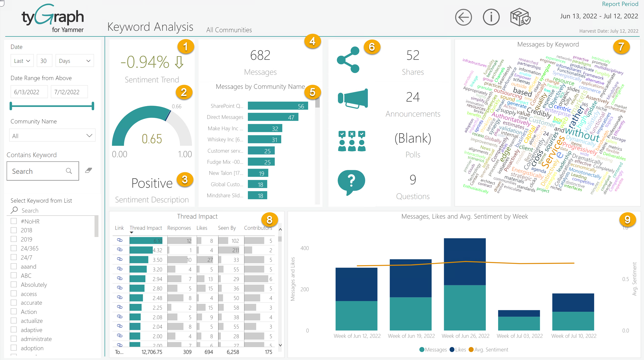Open the Community Name "All" dropdown

coord(52,135)
